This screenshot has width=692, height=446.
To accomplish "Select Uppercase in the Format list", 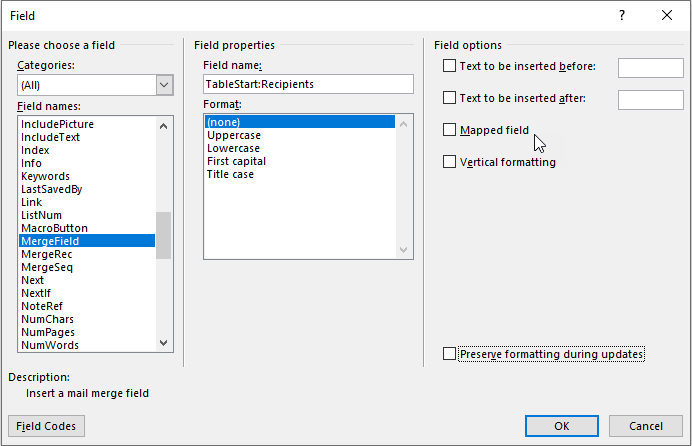I will 233,135.
